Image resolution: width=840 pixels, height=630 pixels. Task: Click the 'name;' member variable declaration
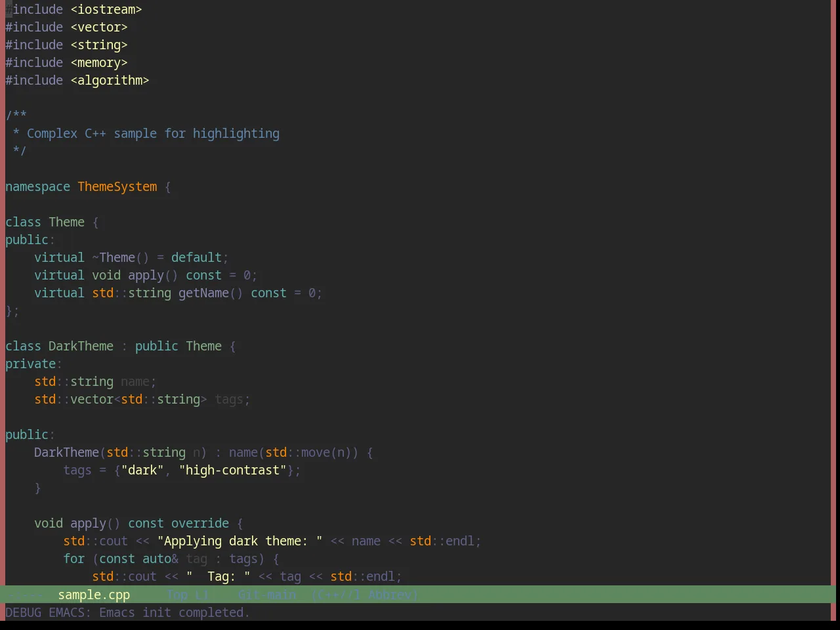(x=138, y=381)
